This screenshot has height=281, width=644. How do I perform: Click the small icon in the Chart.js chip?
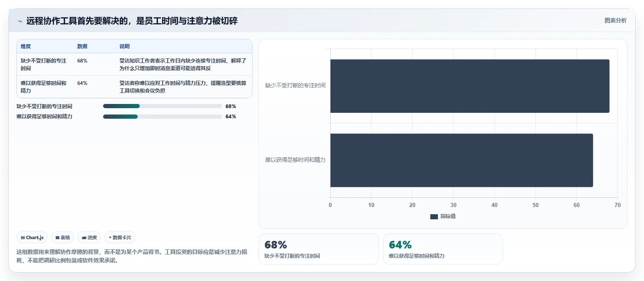(22, 238)
